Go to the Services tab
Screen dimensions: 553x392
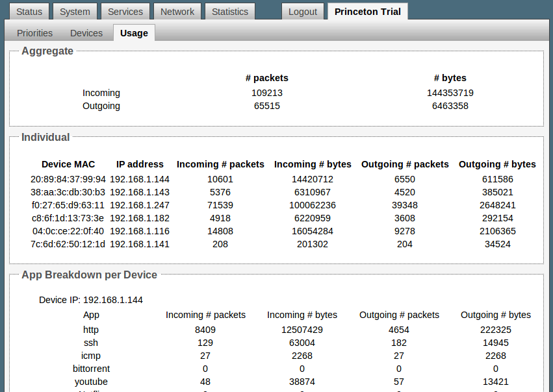tap(125, 12)
